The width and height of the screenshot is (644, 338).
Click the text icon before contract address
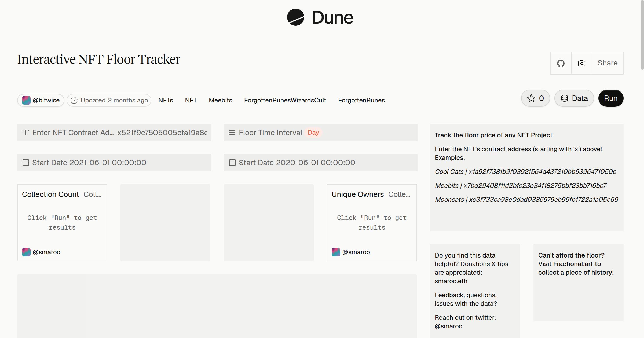(26, 133)
